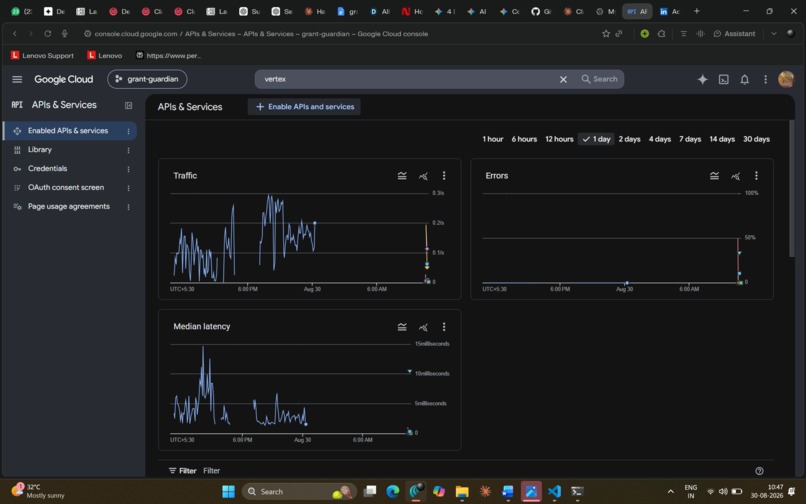
Task: Reload the page in browser
Action: click(x=47, y=33)
